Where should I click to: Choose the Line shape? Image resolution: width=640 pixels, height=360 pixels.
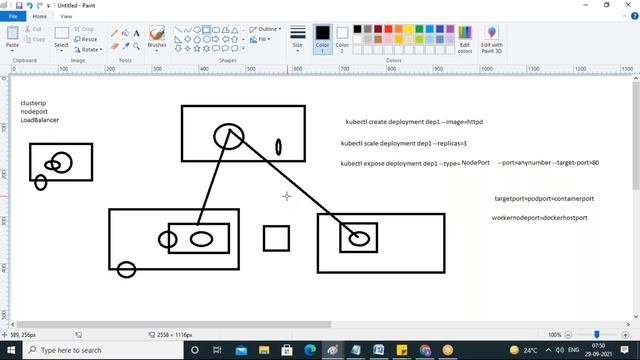tap(178, 30)
